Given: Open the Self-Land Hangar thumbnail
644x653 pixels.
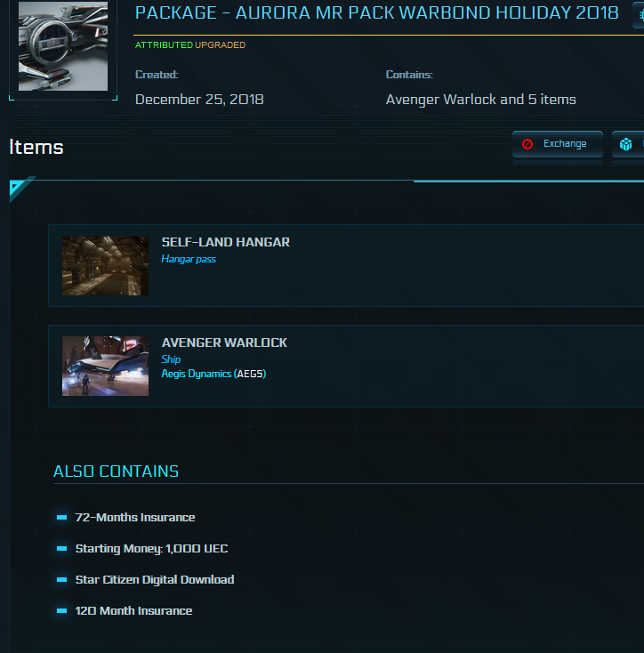Looking at the screenshot, I should pos(105,266).
